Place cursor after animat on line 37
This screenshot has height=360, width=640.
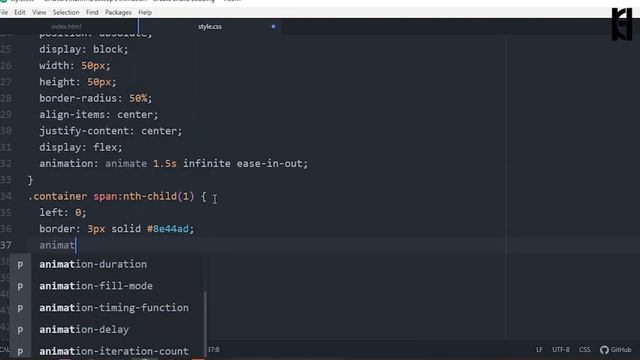click(x=76, y=245)
